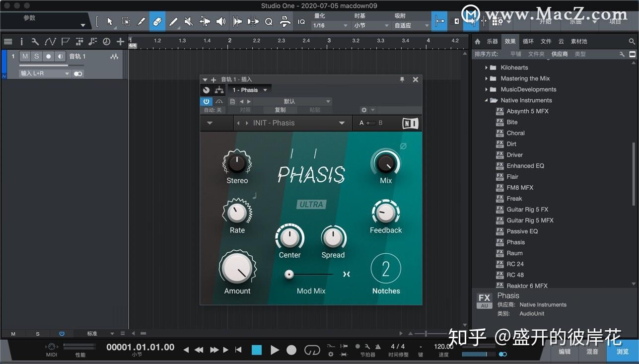Pin the Phasis plugin window
This screenshot has height=364, width=639.
tap(402, 79)
